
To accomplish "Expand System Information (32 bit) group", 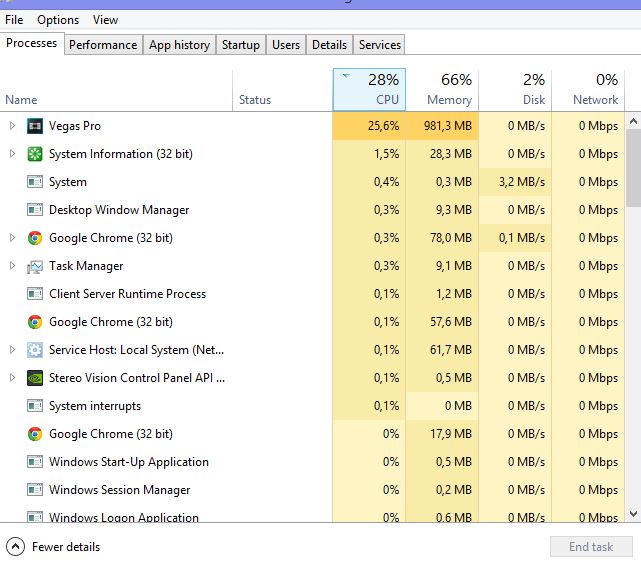I will coord(12,154).
